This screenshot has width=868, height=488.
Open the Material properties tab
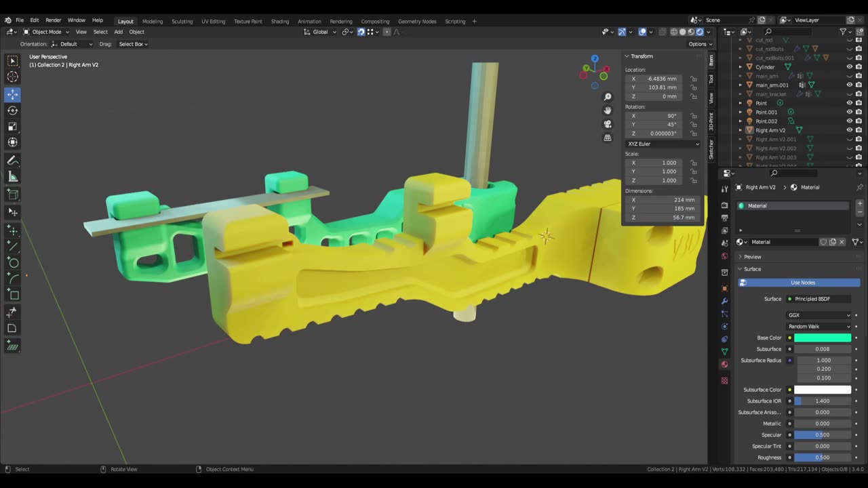[724, 365]
